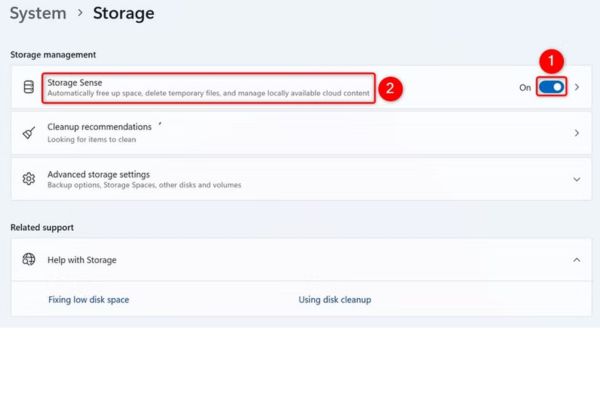Screen dimensions: 600x400
Task: Click the Cleanup recommendations broom icon
Action: coord(29,132)
